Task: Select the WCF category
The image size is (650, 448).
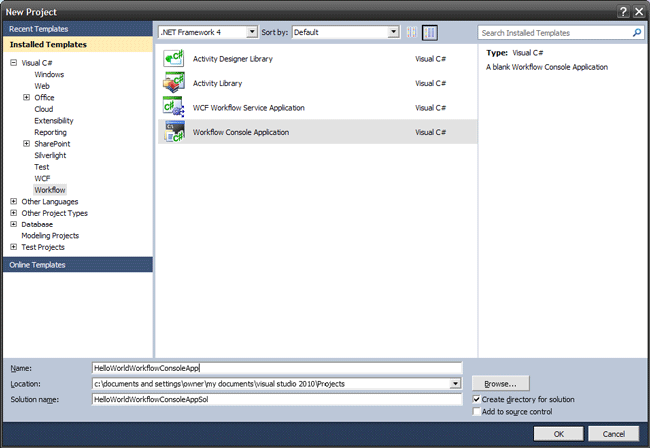Action: click(42, 179)
